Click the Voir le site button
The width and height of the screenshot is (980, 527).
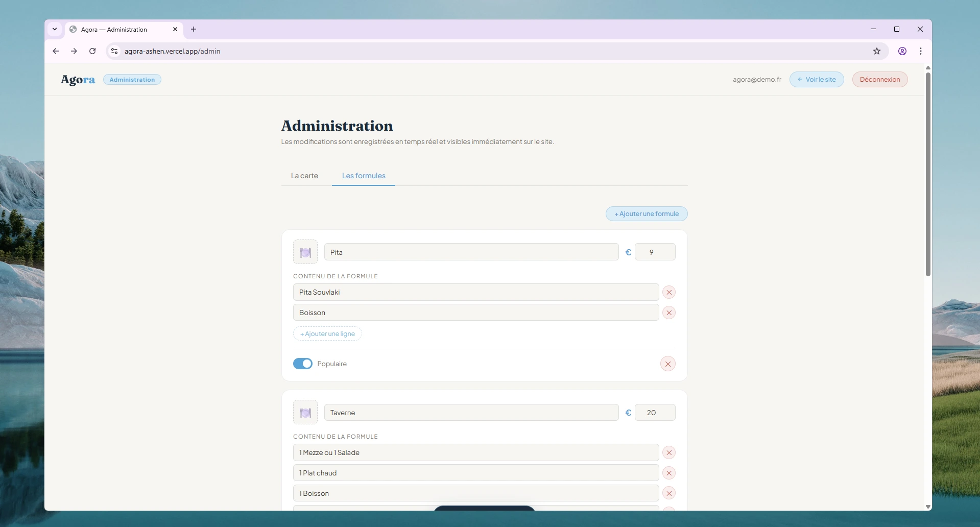tap(816, 79)
